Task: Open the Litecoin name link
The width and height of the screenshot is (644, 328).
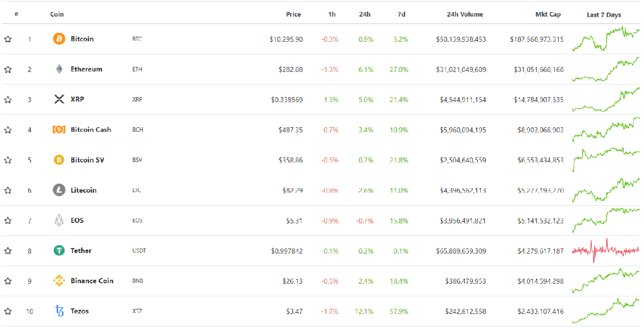Action: pyautogui.click(x=84, y=190)
